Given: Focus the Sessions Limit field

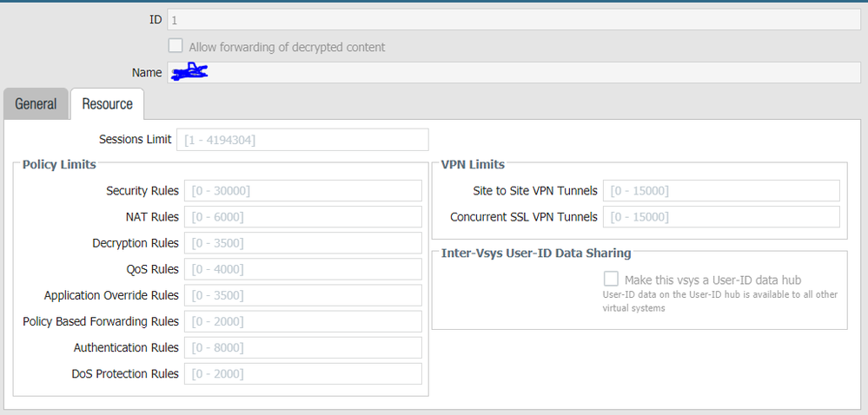Looking at the screenshot, I should [302, 140].
